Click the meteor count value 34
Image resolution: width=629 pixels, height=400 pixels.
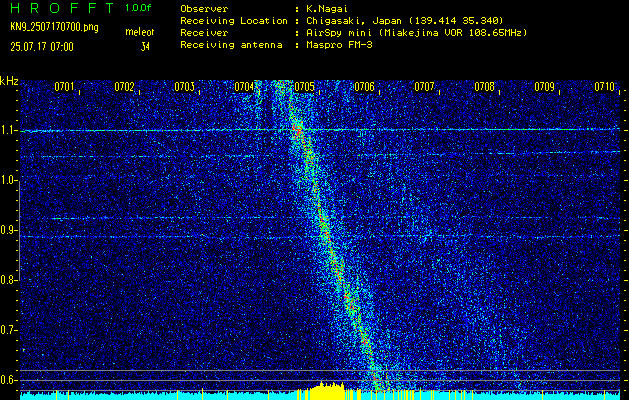pyautogui.click(x=145, y=47)
